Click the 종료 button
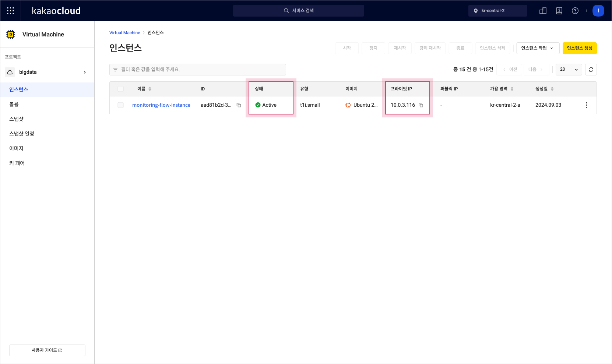612x364 pixels. (460, 48)
